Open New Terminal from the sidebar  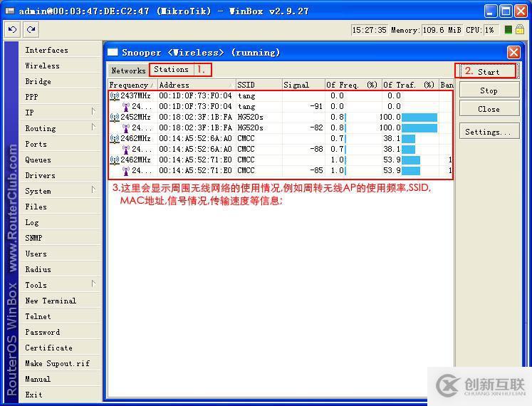(61, 301)
